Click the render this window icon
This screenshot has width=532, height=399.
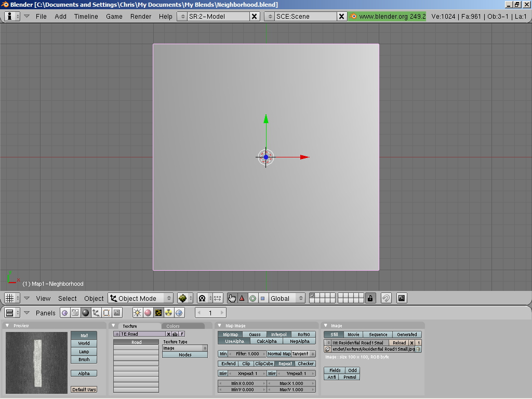coord(402,298)
